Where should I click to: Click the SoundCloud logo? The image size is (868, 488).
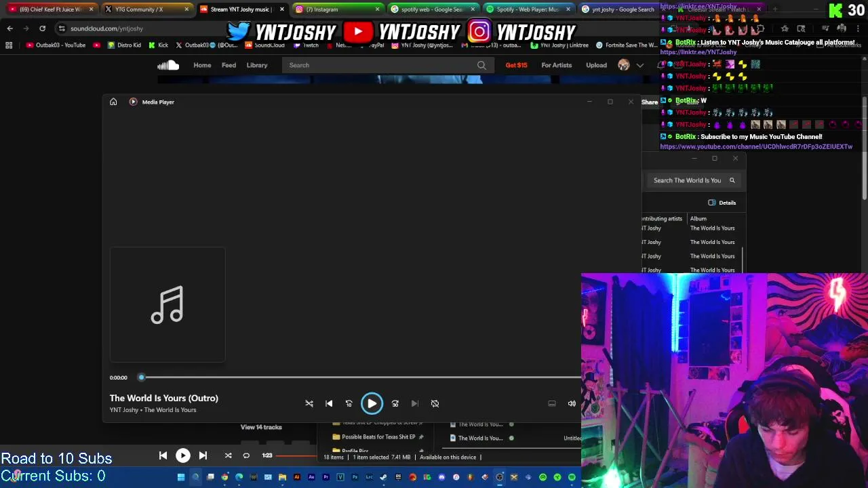[168, 65]
